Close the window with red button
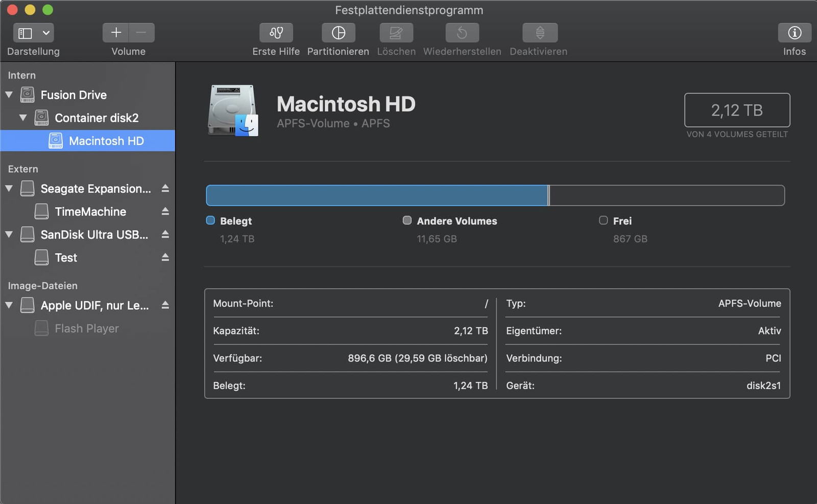The image size is (817, 504). pos(12,10)
